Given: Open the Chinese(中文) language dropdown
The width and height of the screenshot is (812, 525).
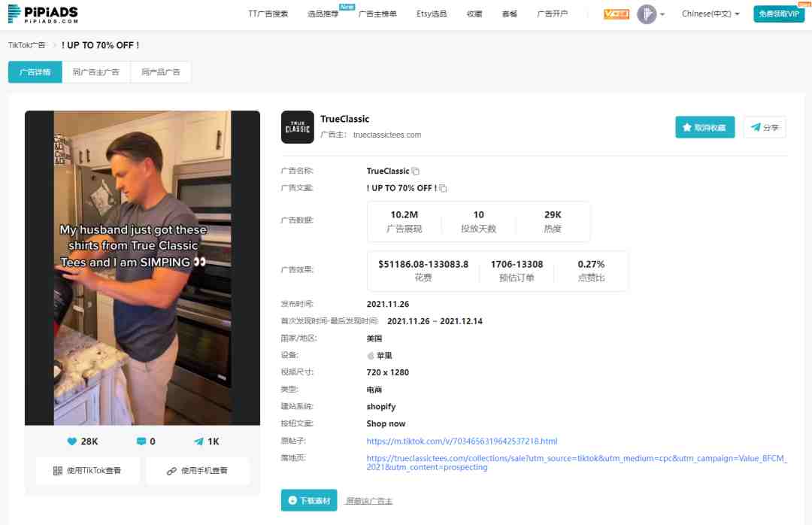Looking at the screenshot, I should pyautogui.click(x=710, y=14).
